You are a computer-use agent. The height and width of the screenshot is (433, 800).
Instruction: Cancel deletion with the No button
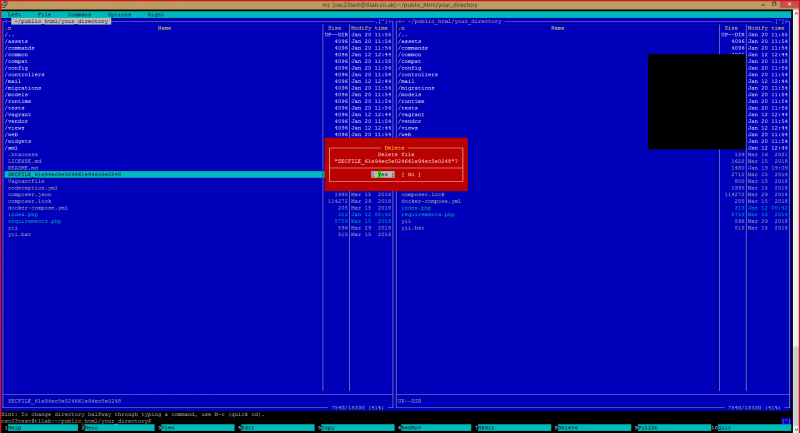click(x=410, y=174)
